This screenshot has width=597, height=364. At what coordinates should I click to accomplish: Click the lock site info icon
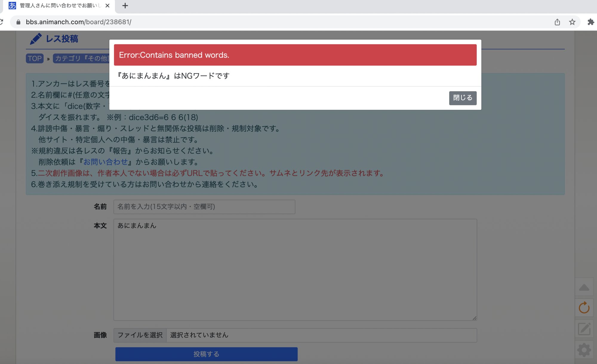click(x=19, y=22)
